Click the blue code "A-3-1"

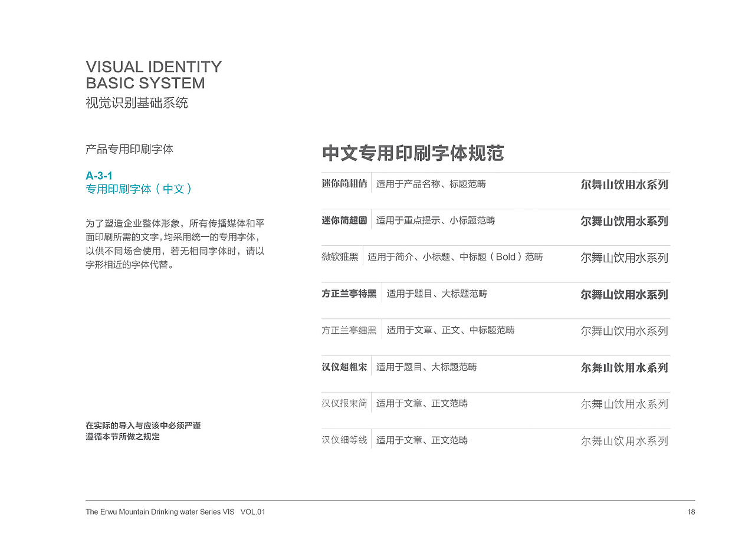99,176
